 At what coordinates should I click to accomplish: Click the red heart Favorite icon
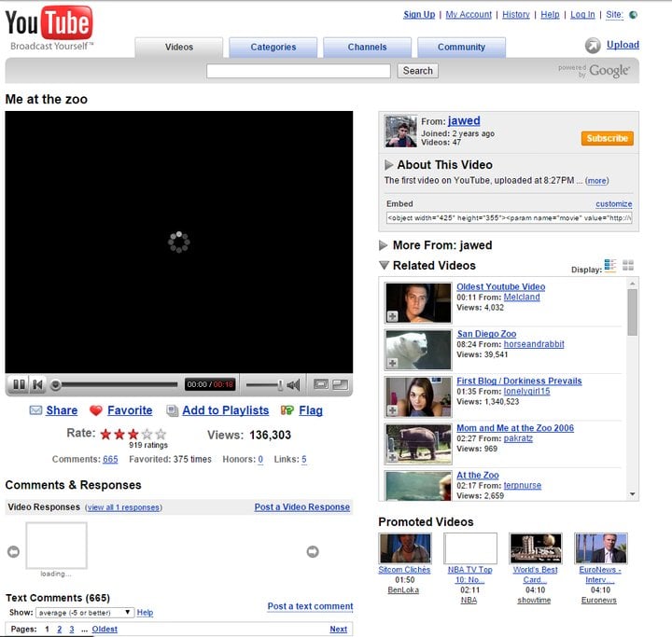[x=96, y=410]
